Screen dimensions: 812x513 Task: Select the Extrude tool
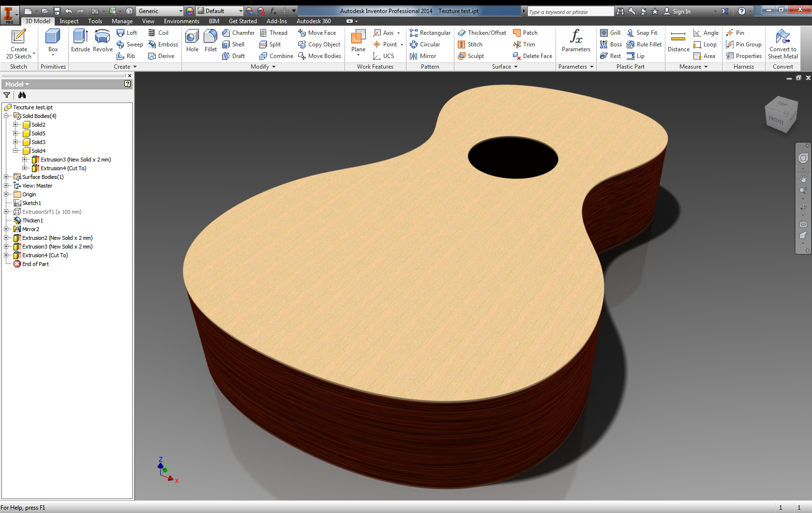coord(80,40)
